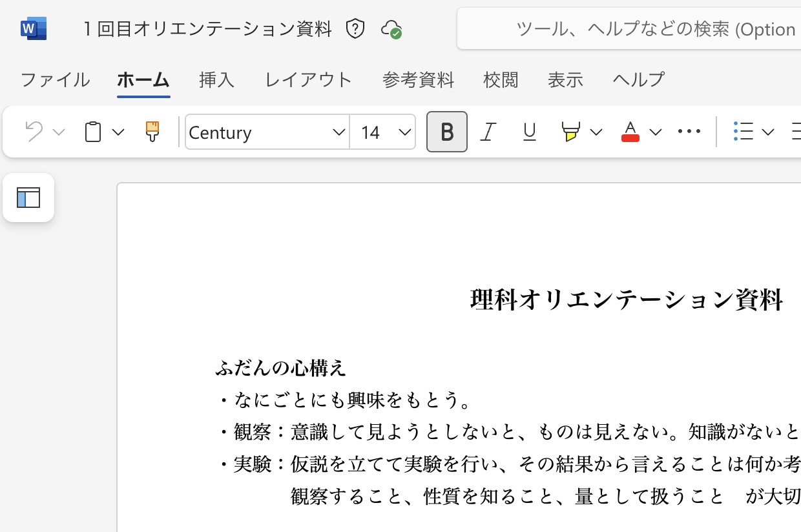Click the cloud save status icon

coord(391,29)
